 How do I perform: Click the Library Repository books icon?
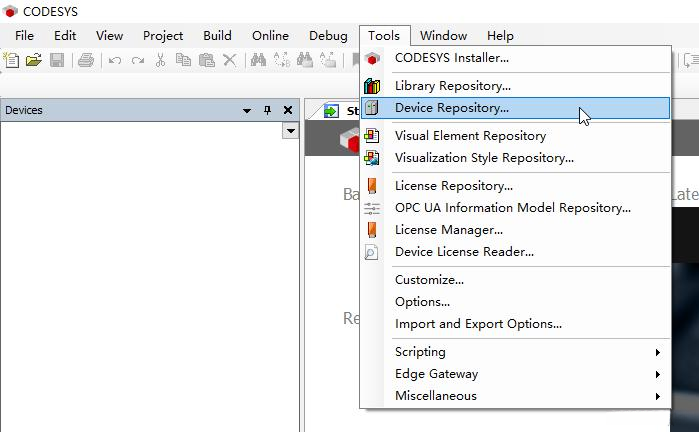(x=372, y=86)
